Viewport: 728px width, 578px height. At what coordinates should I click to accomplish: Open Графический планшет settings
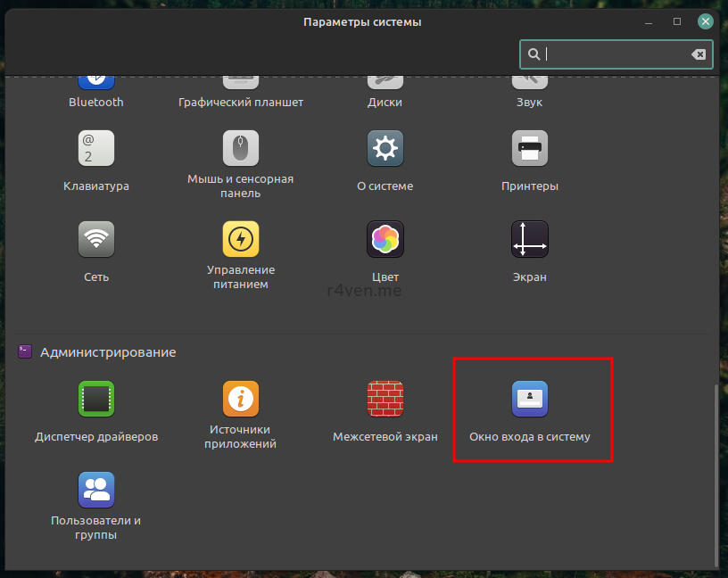[x=241, y=93]
